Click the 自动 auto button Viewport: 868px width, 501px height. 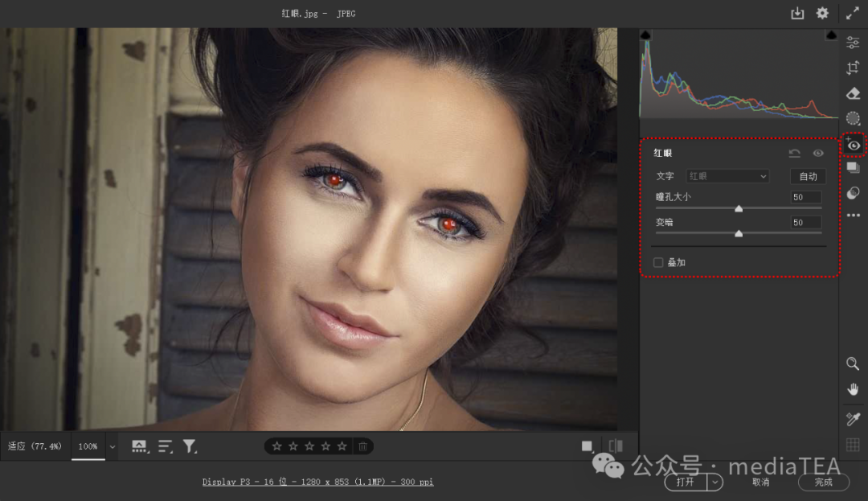pyautogui.click(x=809, y=176)
